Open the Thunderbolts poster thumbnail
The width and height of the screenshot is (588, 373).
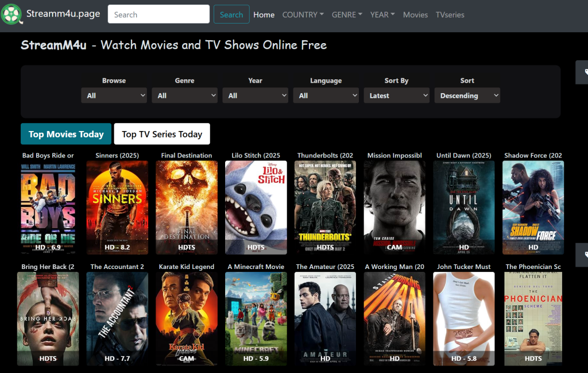tap(325, 207)
